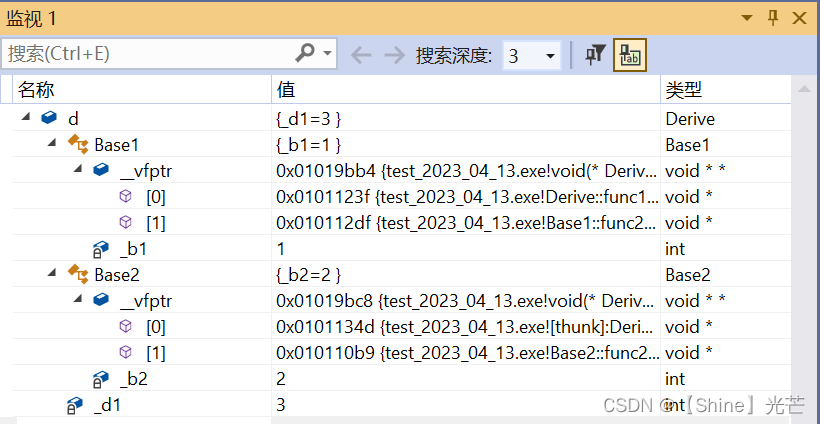Click the Base2 base-class icon
Image resolution: width=820 pixels, height=424 pixels.
click(x=78, y=274)
